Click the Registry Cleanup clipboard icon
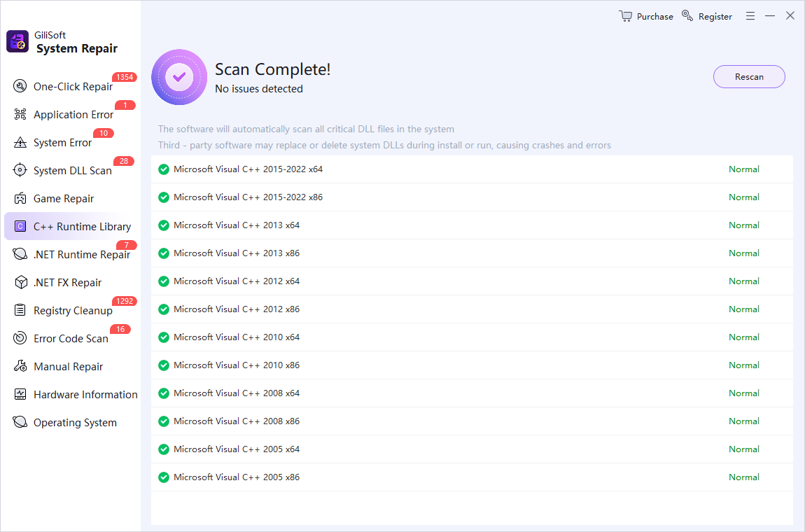This screenshot has height=532, width=805. (x=20, y=309)
